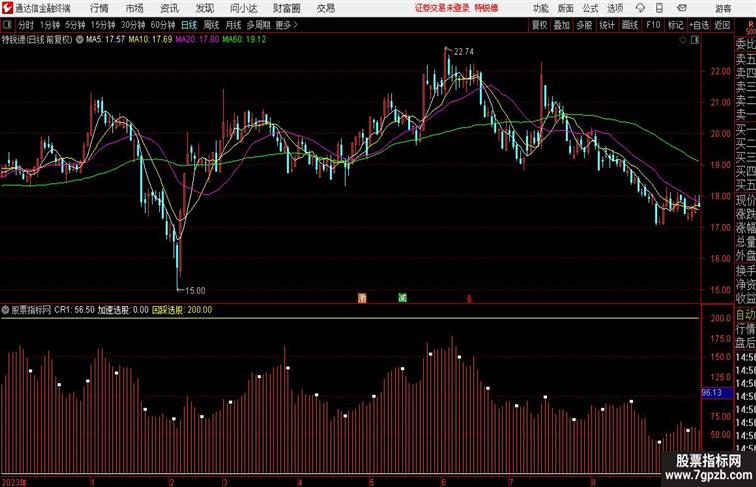This screenshot has width=756, height=487.
Task: Expand the circle arrow next to 特锐德 title
Action: click(80, 40)
